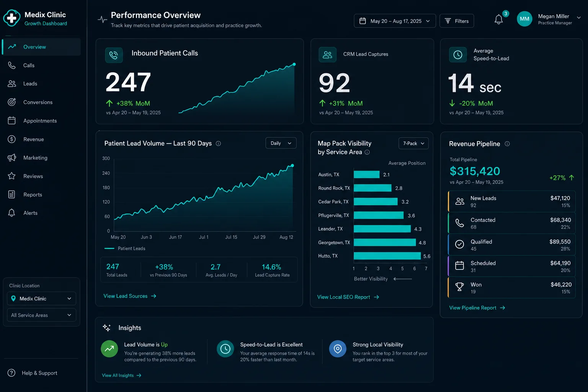Click the Help & Support question icon
This screenshot has width=588, height=392.
11,373
